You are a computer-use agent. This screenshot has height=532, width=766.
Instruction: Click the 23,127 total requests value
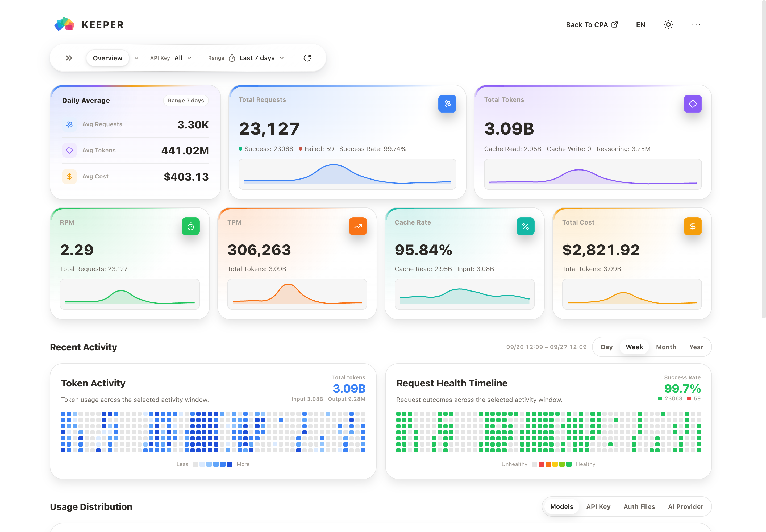[x=269, y=129]
